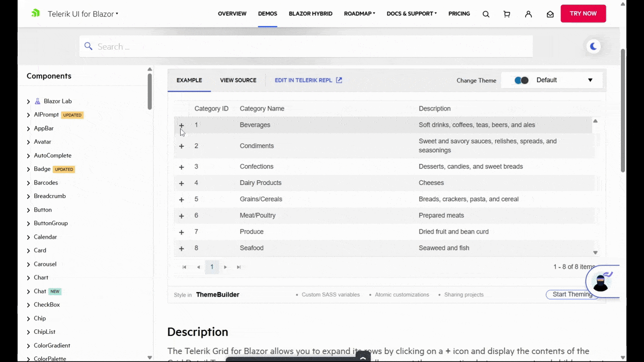This screenshot has width=644, height=362.
Task: Open the Roadmap menu
Action: pos(360,14)
